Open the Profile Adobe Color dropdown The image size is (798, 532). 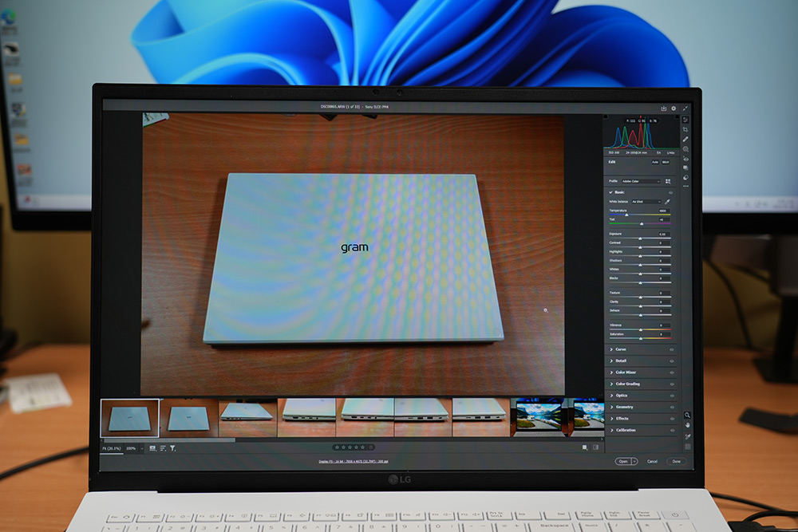point(640,181)
